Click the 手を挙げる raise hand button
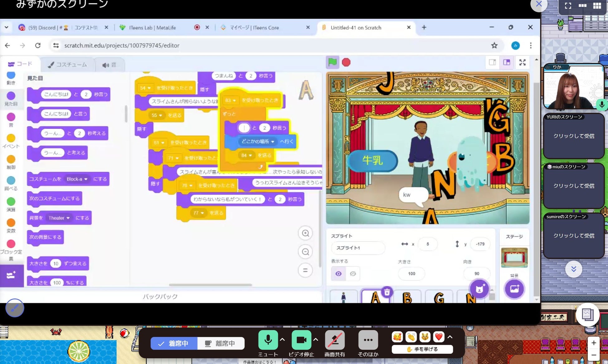 422,349
